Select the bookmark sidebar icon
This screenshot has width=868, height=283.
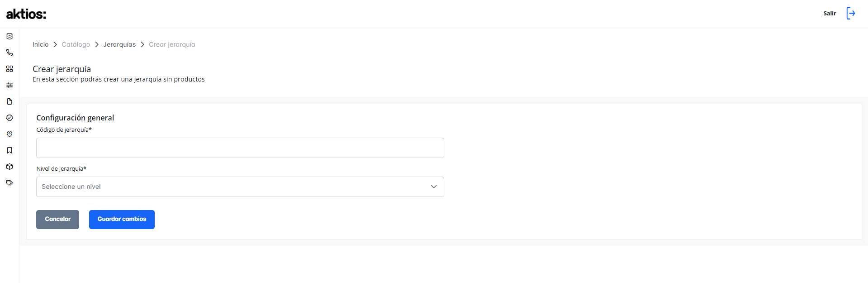click(x=9, y=150)
